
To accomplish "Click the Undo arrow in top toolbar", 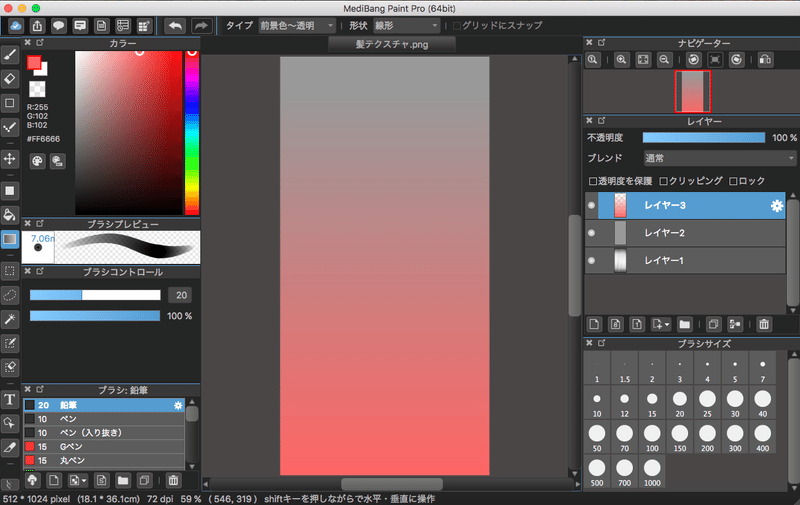I will [175, 26].
